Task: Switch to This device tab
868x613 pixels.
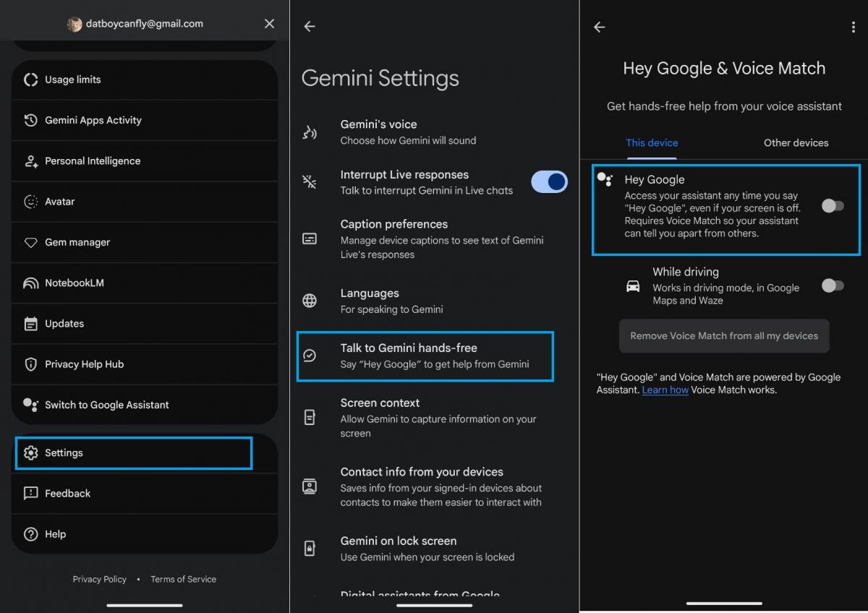Action: tap(652, 143)
